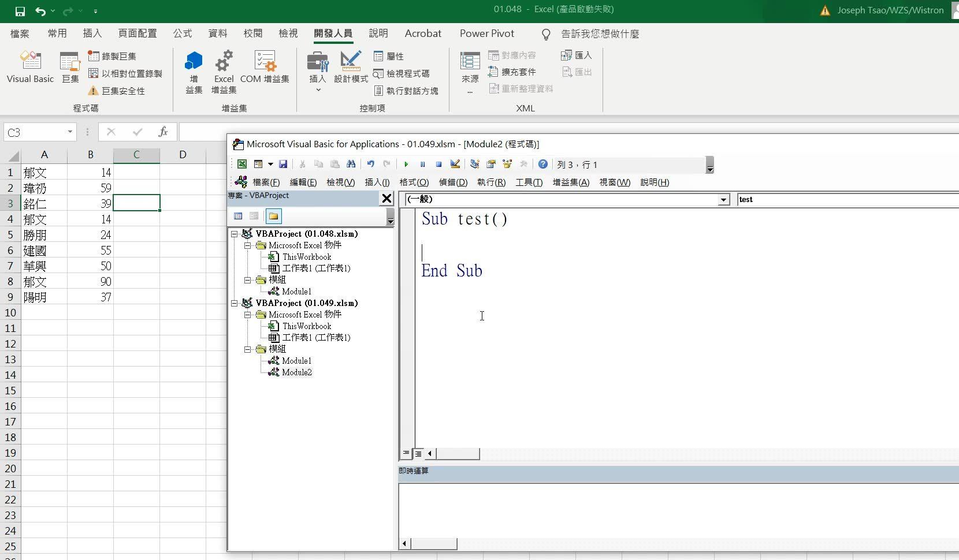Select Module2 in the project tree
The image size is (959, 560).
(297, 372)
